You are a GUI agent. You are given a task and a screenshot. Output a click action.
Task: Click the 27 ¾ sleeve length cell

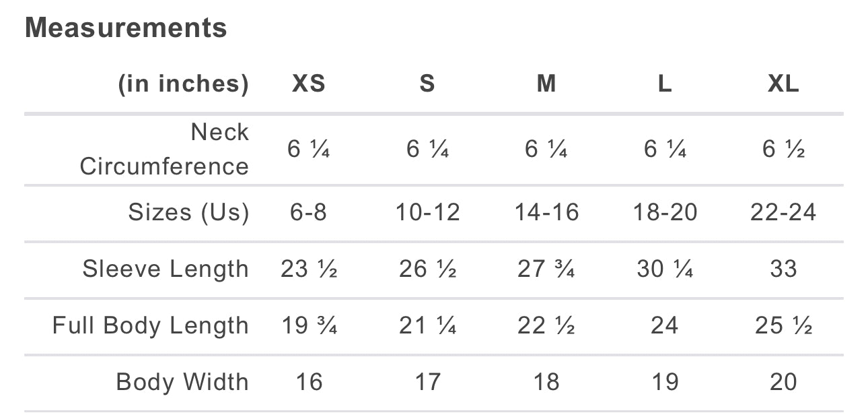coord(546,269)
